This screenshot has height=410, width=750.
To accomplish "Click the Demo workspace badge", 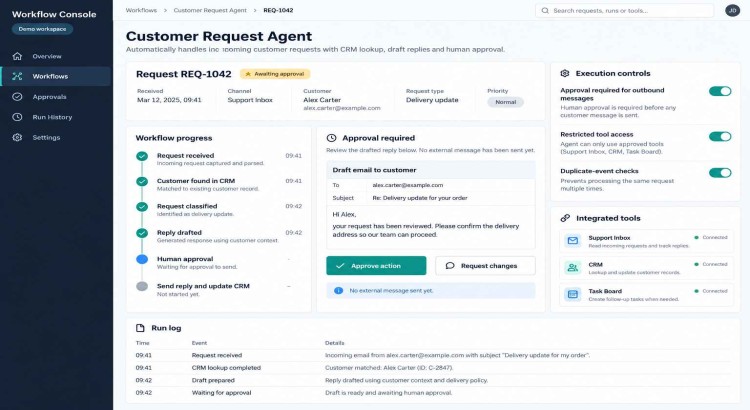I will (43, 29).
